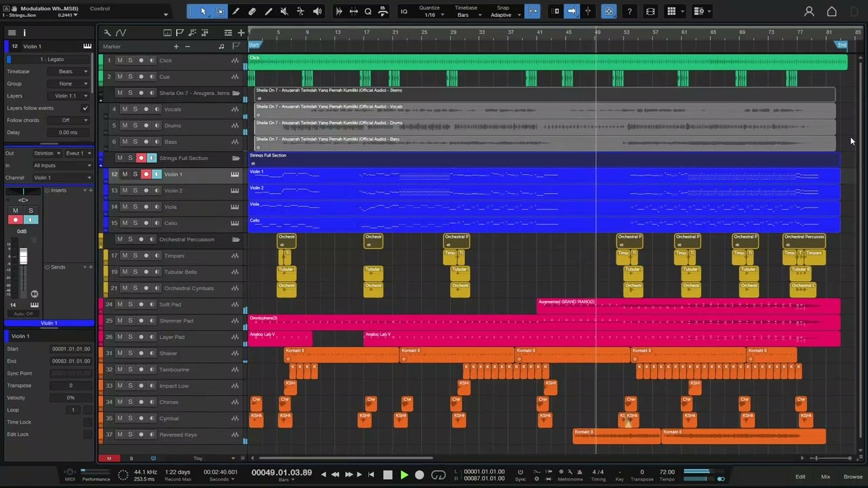Show automation curve icon in track header

coord(121,33)
